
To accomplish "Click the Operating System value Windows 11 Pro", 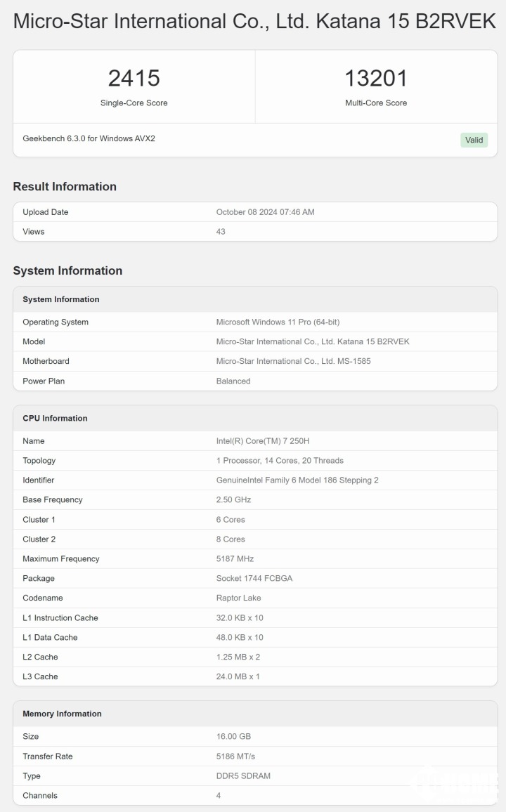I will pos(278,322).
